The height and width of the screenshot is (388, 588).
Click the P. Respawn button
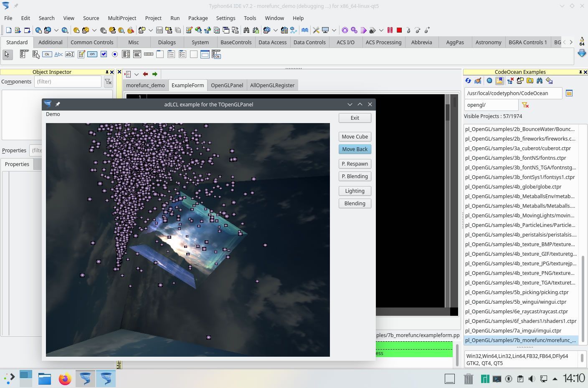[355, 164]
